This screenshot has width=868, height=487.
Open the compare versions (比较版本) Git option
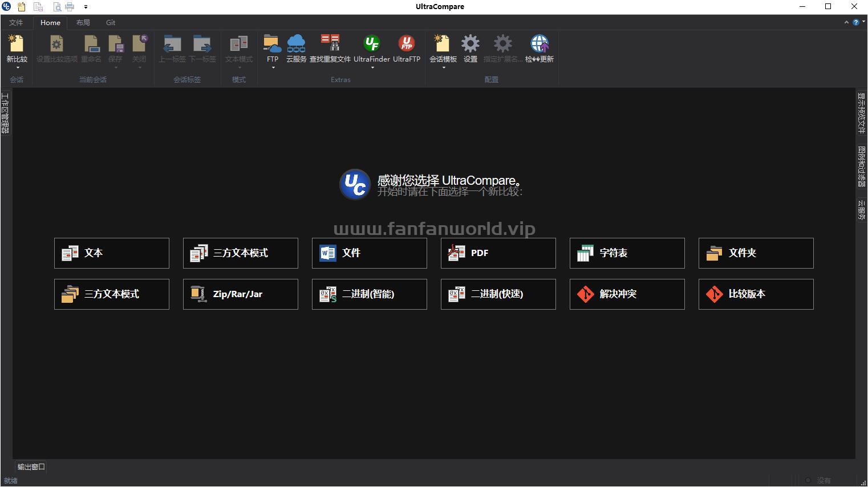(x=756, y=294)
